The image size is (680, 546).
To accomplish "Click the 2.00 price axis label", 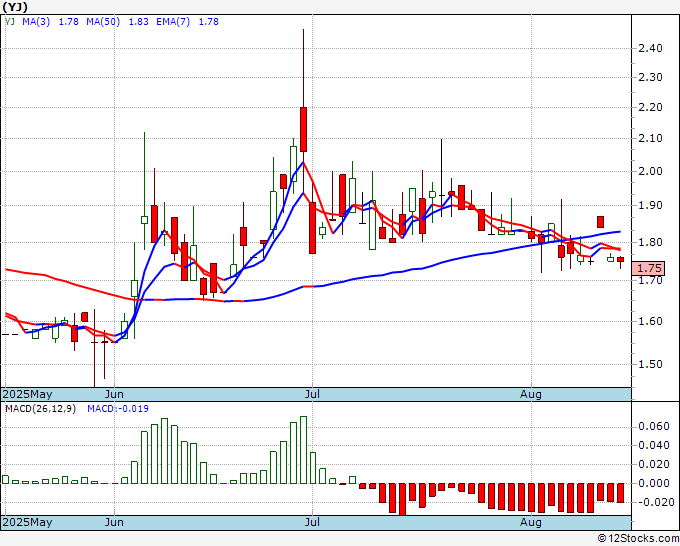I will coord(651,171).
